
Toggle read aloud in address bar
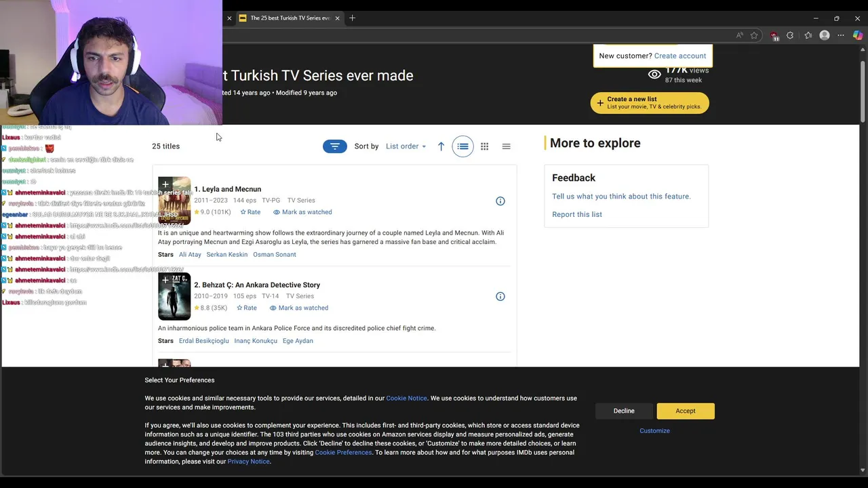click(739, 35)
